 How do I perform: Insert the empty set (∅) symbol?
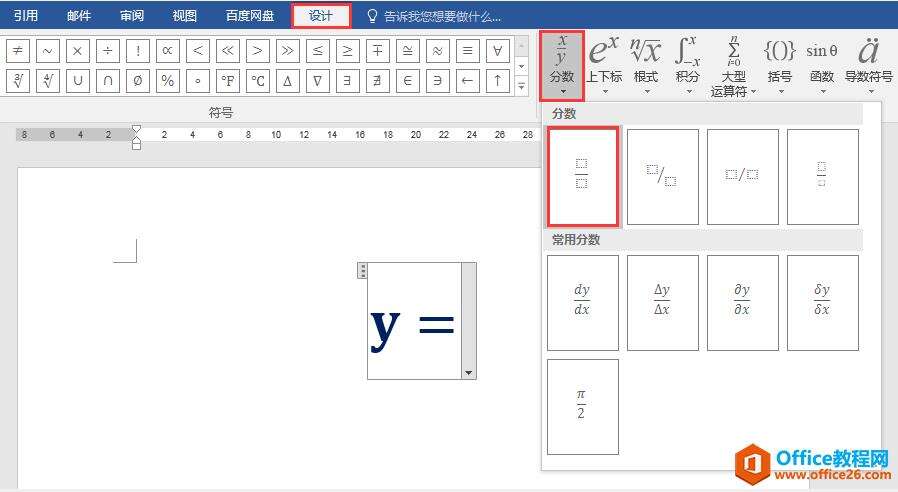tap(137, 81)
